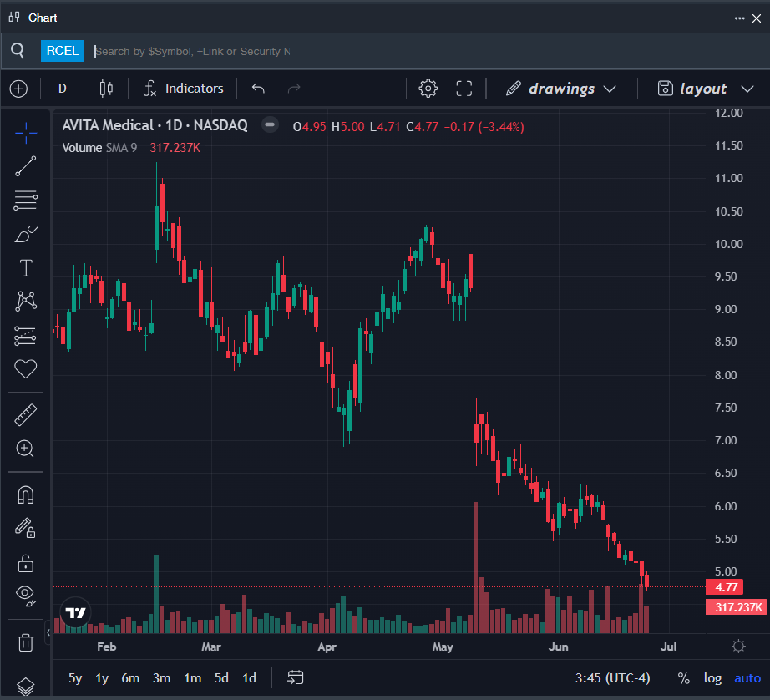The image size is (770, 700).
Task: Open the candlestick chart style menu
Action: pyautogui.click(x=106, y=89)
